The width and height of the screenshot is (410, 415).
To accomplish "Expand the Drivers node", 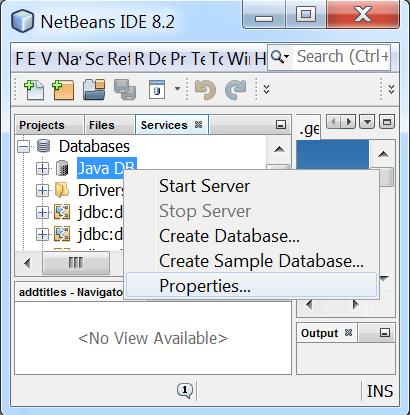I will [42, 191].
